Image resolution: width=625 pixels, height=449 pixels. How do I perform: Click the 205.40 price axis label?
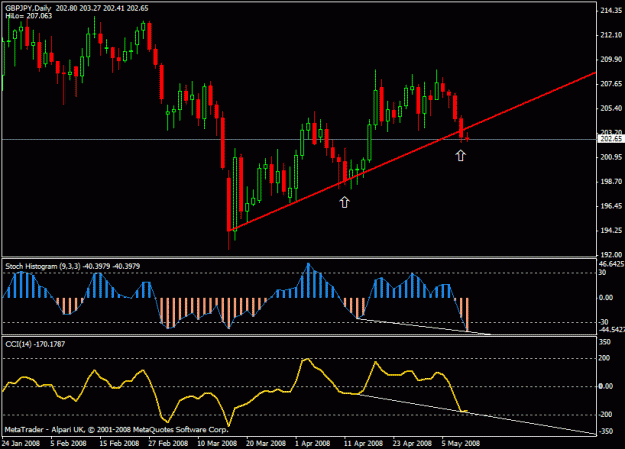611,108
